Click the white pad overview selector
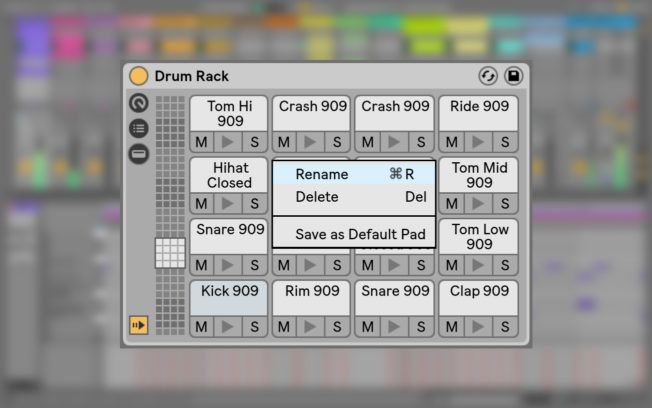 (170, 253)
